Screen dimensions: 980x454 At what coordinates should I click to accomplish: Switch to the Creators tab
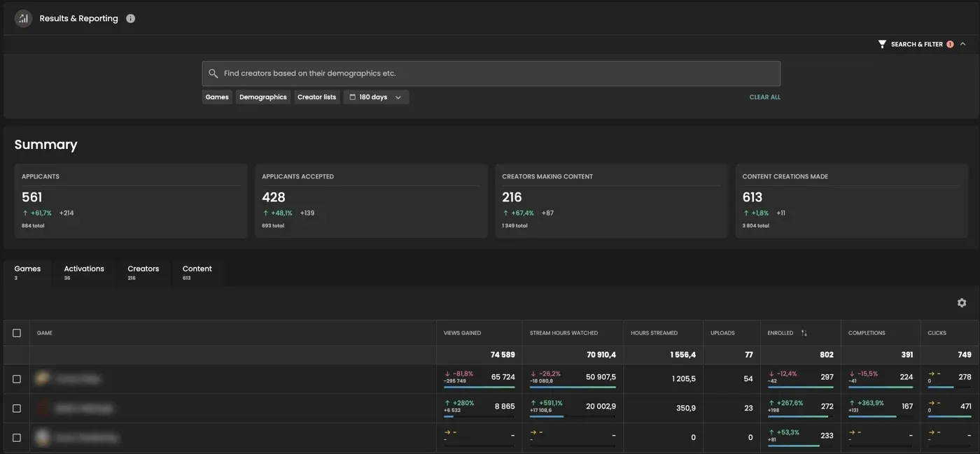(143, 272)
